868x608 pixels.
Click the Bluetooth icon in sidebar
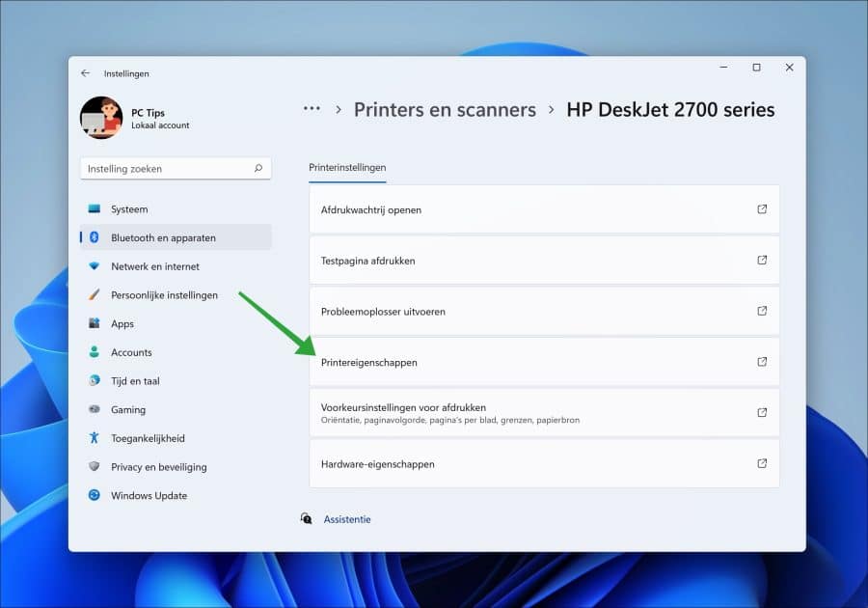[95, 237]
